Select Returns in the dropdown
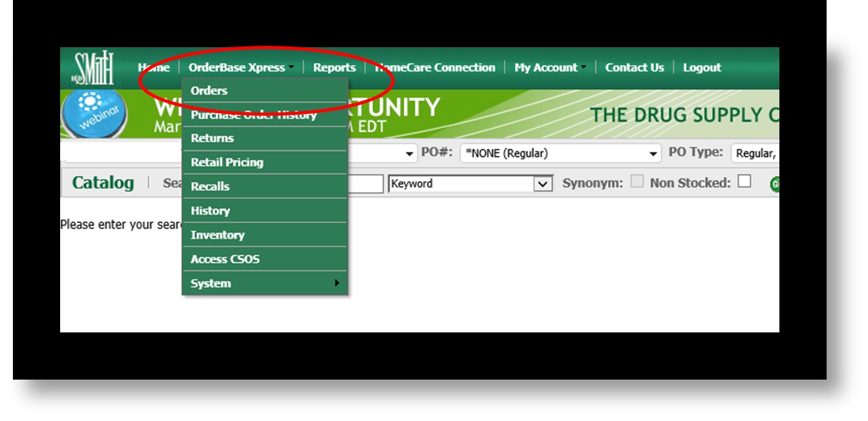The image size is (868, 421). point(265,138)
